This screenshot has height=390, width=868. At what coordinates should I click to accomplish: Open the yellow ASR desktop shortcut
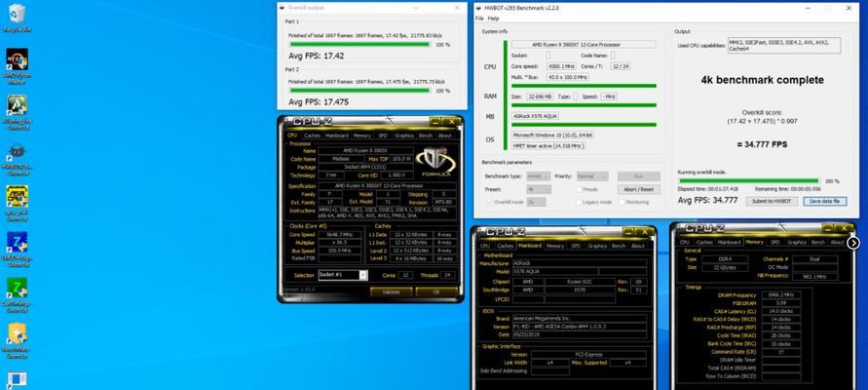point(17,203)
